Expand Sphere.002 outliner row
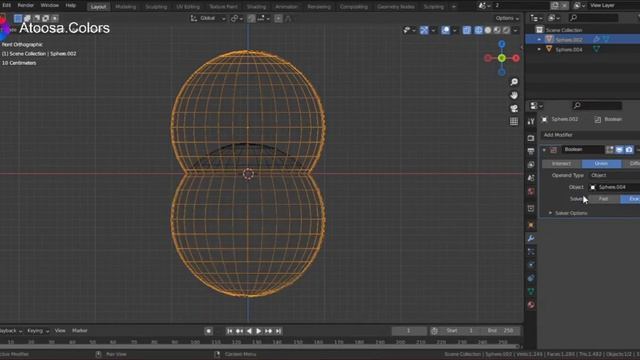 (x=539, y=40)
